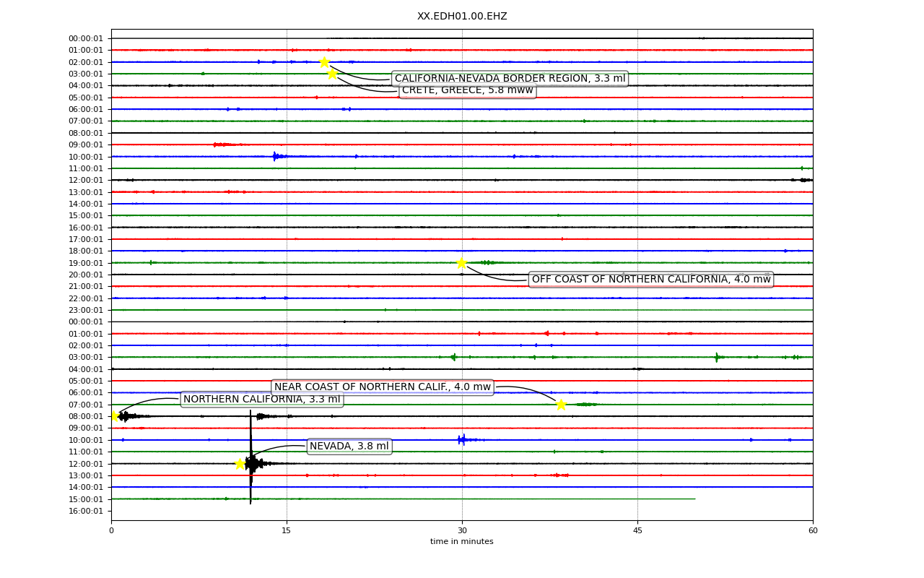Select the CRETE, GREECE, 5.8 mww label
The height and width of the screenshot is (578, 924).
(x=468, y=90)
